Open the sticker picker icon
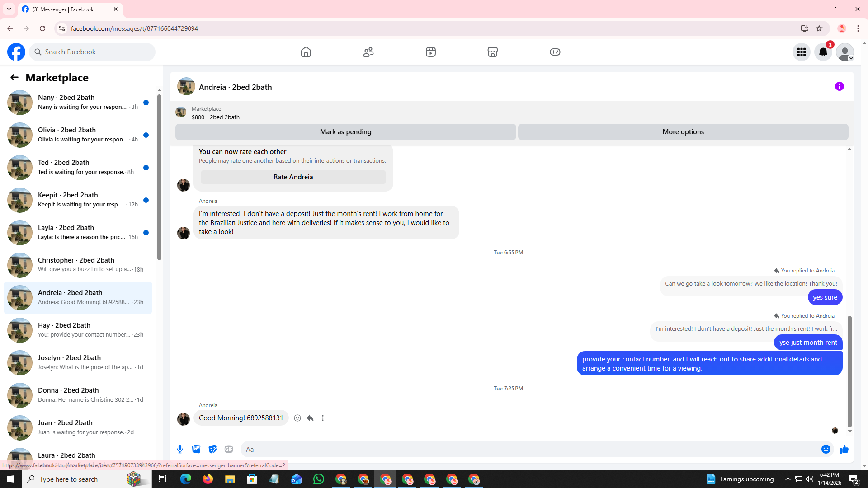This screenshot has height=488, width=868. tap(212, 449)
